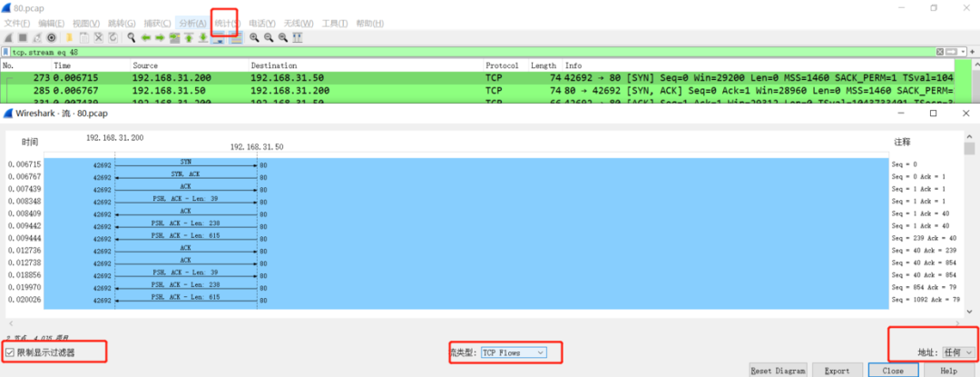Select packet 285 in the packet list
The width and height of the screenshot is (980, 377).
[477, 91]
